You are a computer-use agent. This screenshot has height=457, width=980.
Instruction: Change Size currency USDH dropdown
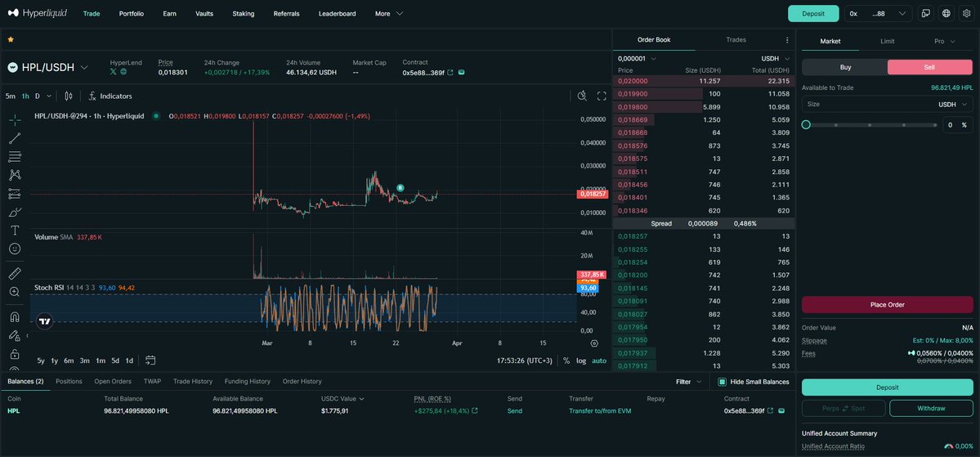[953, 105]
